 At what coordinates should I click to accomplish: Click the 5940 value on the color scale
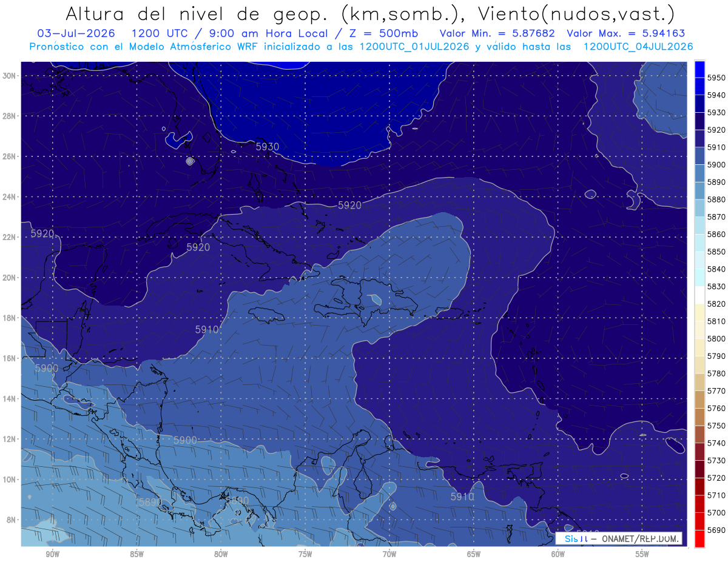click(716, 95)
